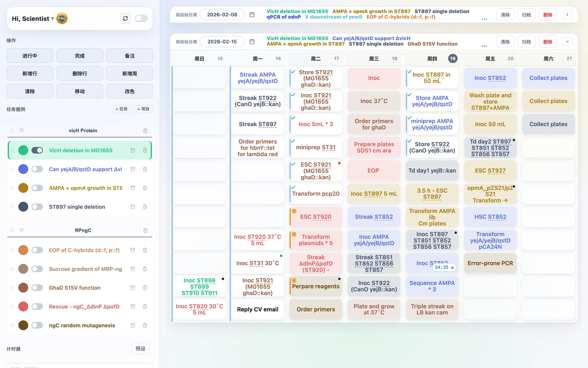The image size is (588, 368).
Task: Click drag handle of vicH Protein group
Action: [x=12, y=131]
